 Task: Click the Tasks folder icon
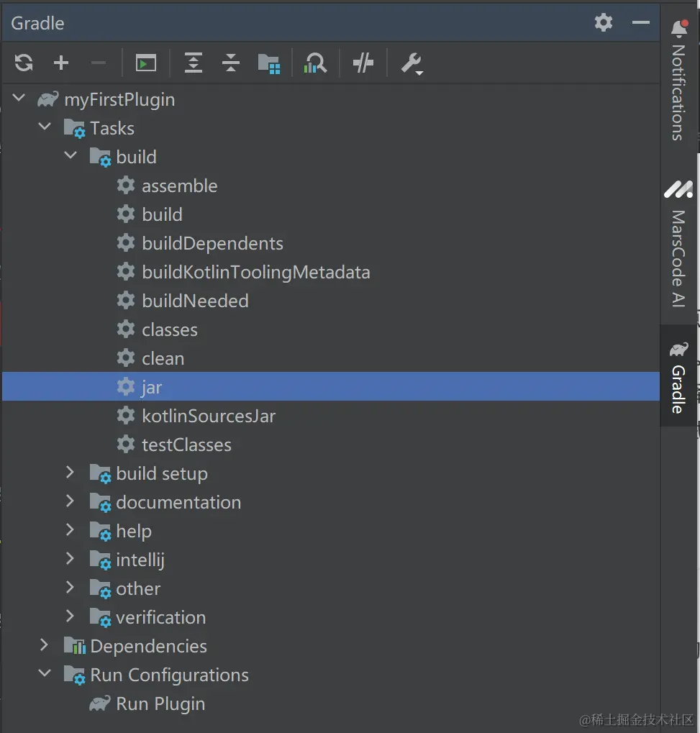74,128
